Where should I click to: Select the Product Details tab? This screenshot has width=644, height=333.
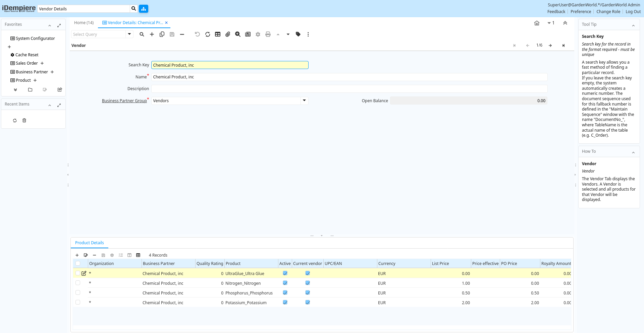90,243
